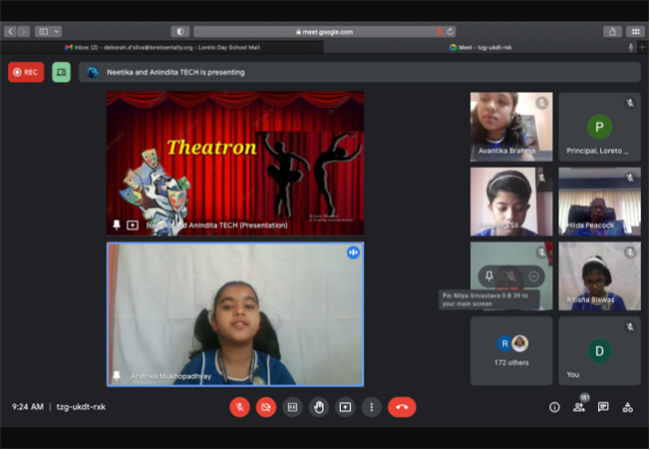This screenshot has width=650, height=450.
Task: Click the meet.google.com address bar
Action: [325, 32]
